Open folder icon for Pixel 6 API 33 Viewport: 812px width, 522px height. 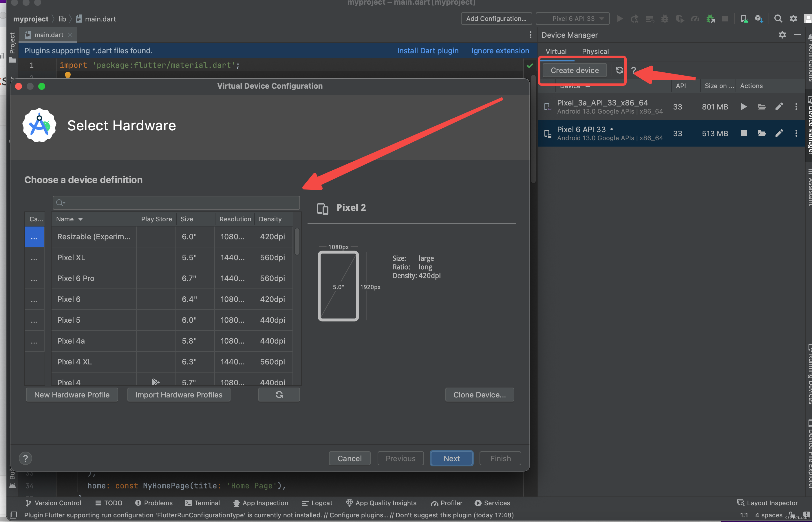(x=762, y=133)
